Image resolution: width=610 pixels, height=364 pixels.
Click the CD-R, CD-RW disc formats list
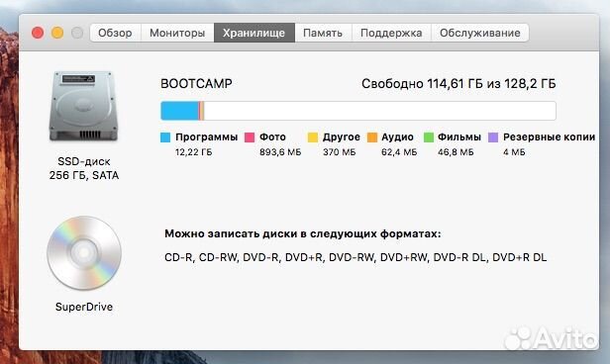pos(356,257)
